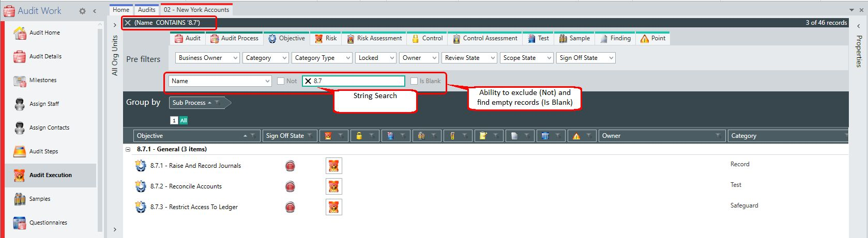
Task: Go to Assign Staff page
Action: (44, 104)
